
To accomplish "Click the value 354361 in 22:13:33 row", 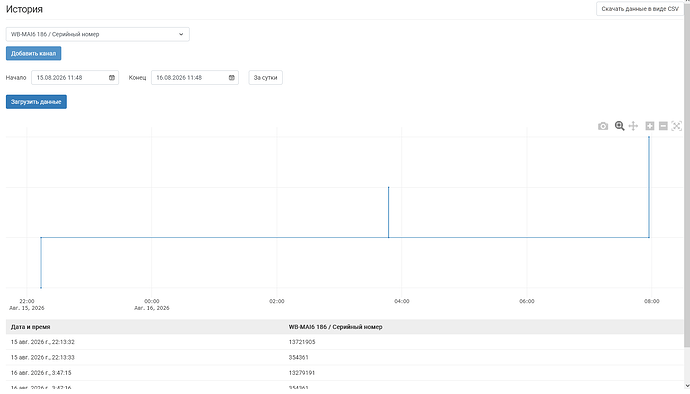I will click(298, 357).
